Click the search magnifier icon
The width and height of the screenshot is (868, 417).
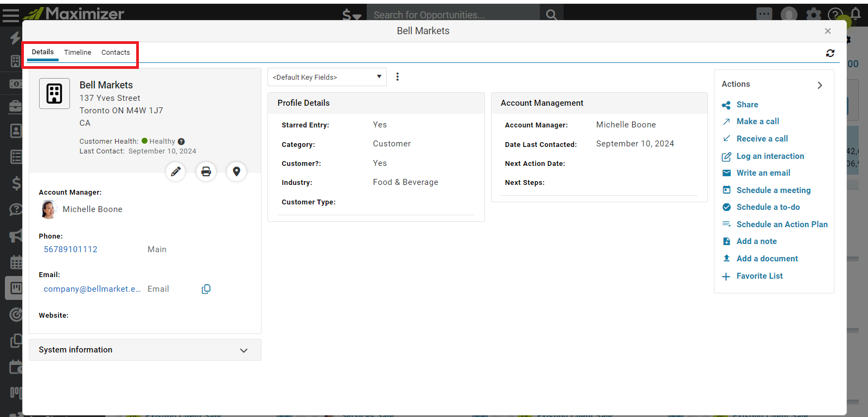pyautogui.click(x=552, y=15)
